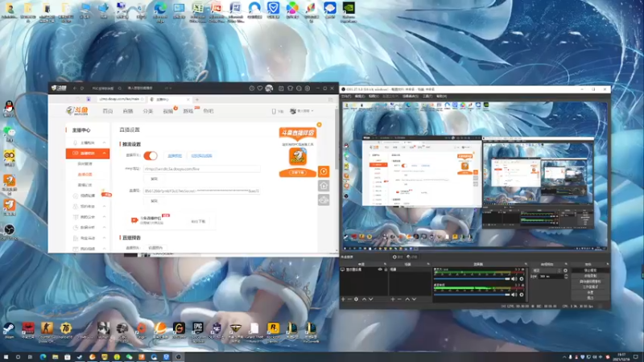Image resolution: width=644 pixels, height=362 pixels.
Task: Open Properties button above OBS sources panel
Action: coord(398,257)
